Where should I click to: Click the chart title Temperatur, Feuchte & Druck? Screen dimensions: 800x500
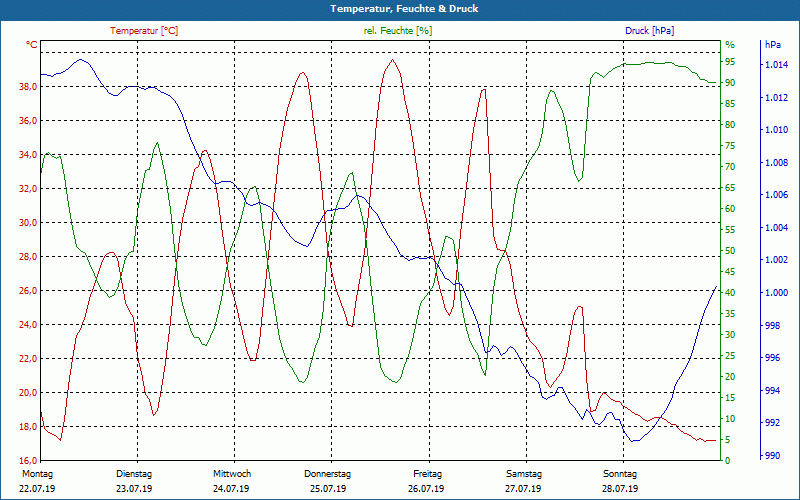pyautogui.click(x=404, y=9)
